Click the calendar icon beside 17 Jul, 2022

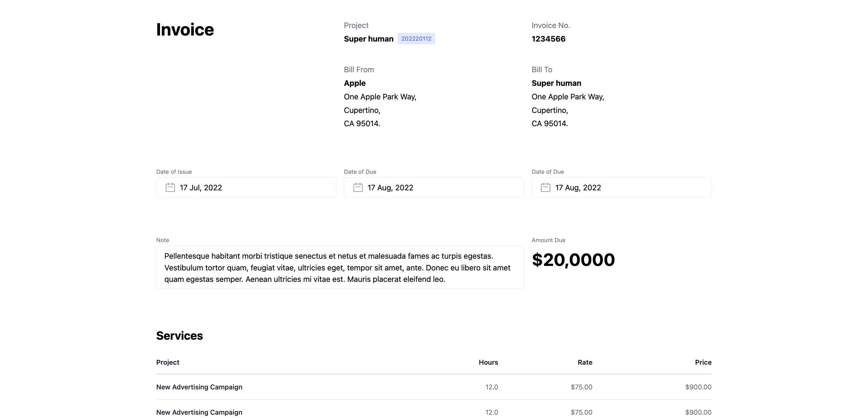tap(170, 187)
